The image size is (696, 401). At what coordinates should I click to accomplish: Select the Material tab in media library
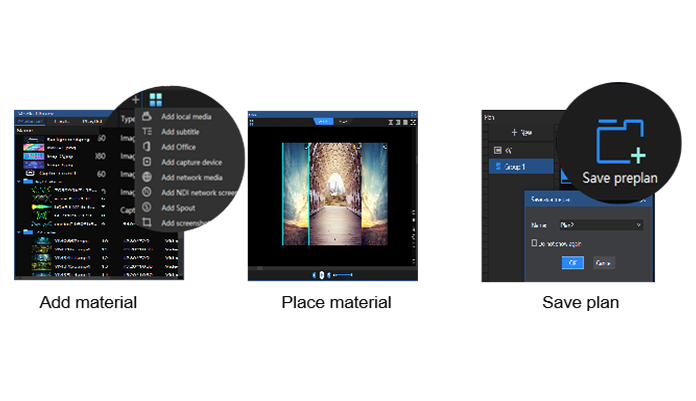pos(30,121)
